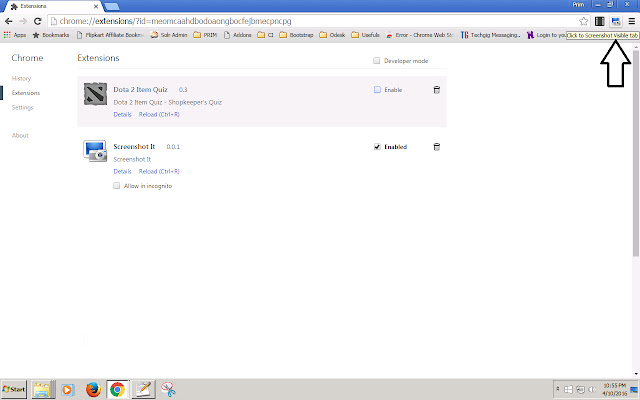Open a new tab

pyautogui.click(x=112, y=6)
